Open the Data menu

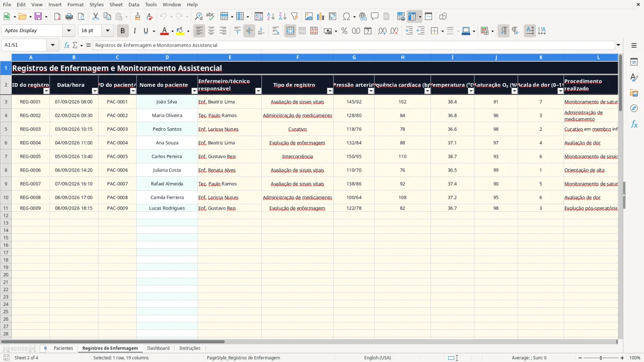click(x=134, y=4)
